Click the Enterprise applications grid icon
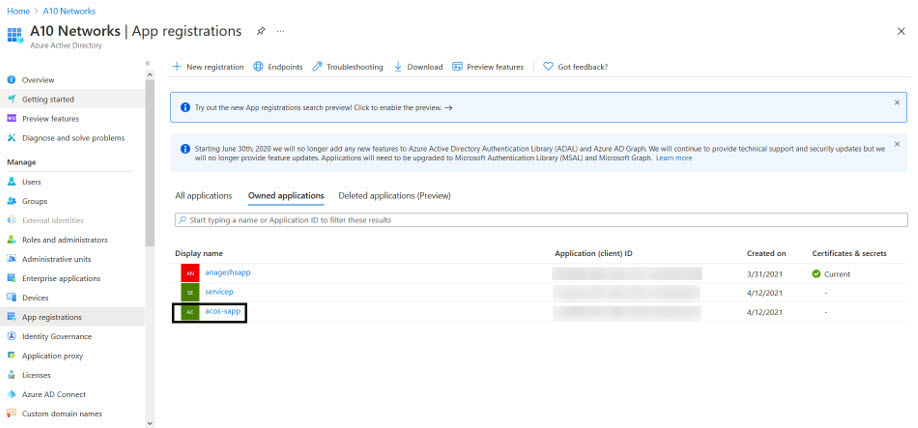Screen dimensions: 918x428 point(11,278)
